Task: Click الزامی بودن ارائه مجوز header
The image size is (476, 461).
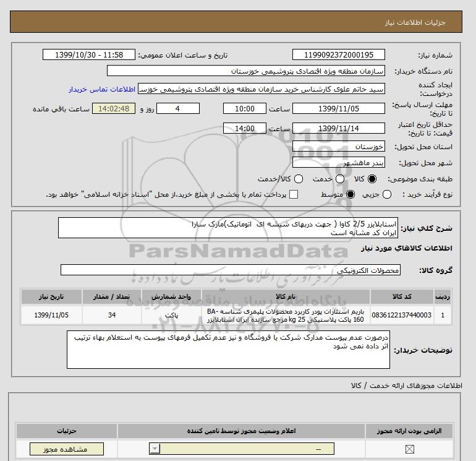Action: click(x=409, y=431)
